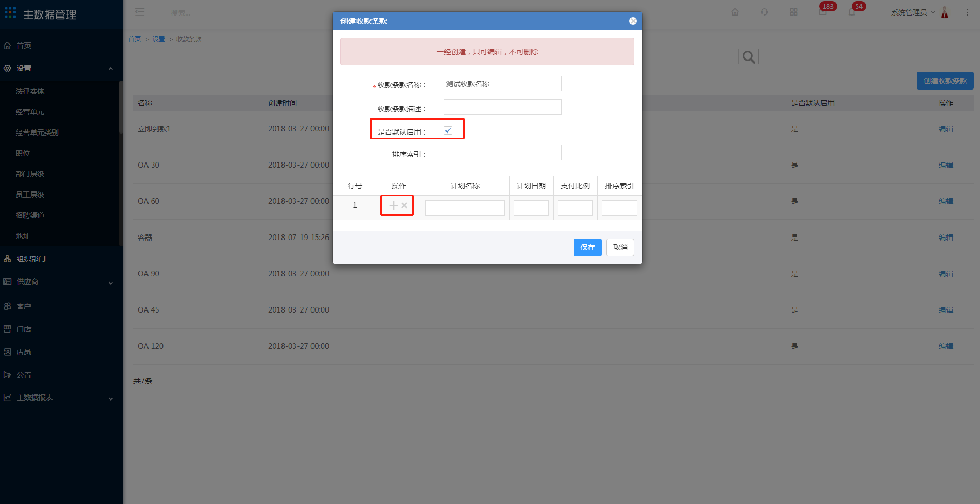The width and height of the screenshot is (980, 504).
Task: Click the 支付比例 input in row 1
Action: pyautogui.click(x=575, y=208)
